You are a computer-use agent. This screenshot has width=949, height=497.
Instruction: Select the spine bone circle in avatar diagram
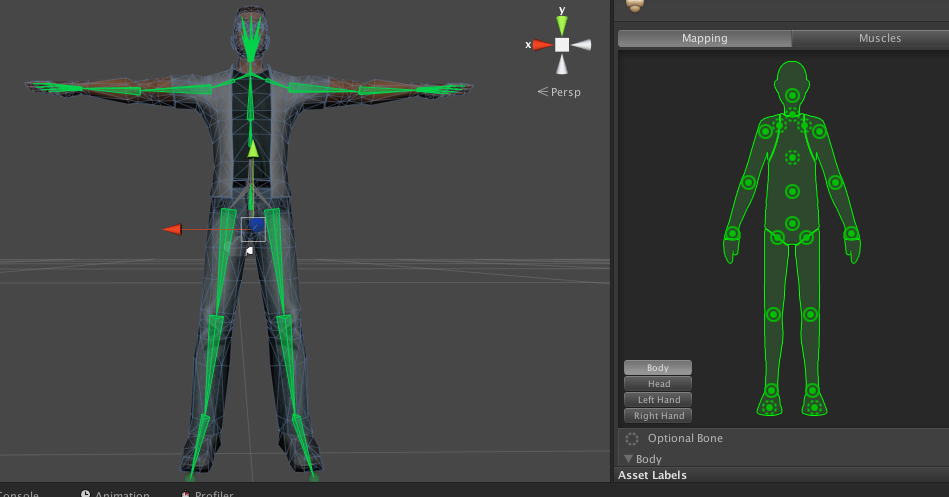click(x=792, y=191)
